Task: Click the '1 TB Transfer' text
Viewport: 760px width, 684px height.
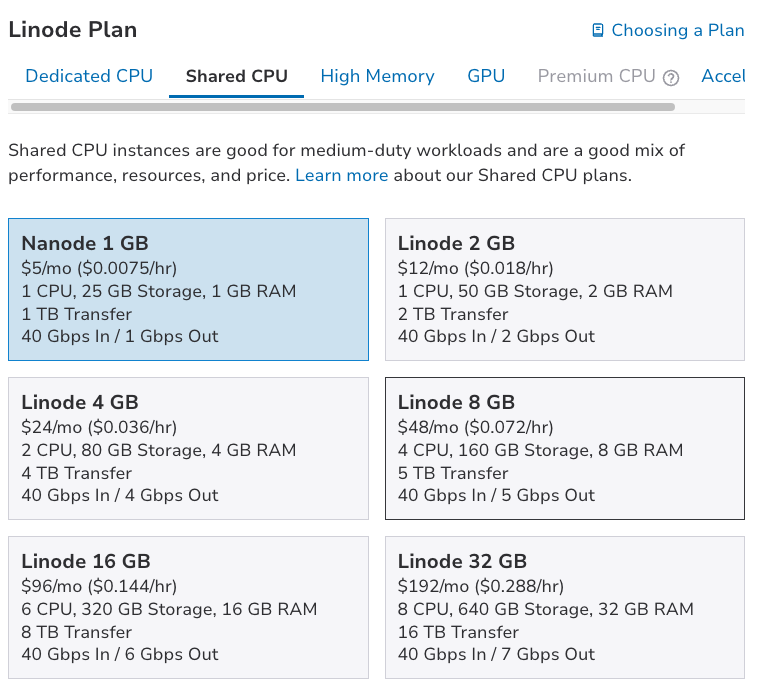Action: [77, 314]
